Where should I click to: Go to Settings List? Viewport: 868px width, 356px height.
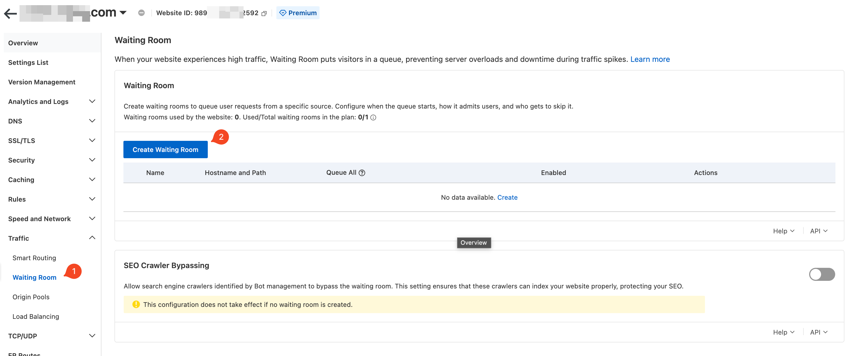click(28, 63)
